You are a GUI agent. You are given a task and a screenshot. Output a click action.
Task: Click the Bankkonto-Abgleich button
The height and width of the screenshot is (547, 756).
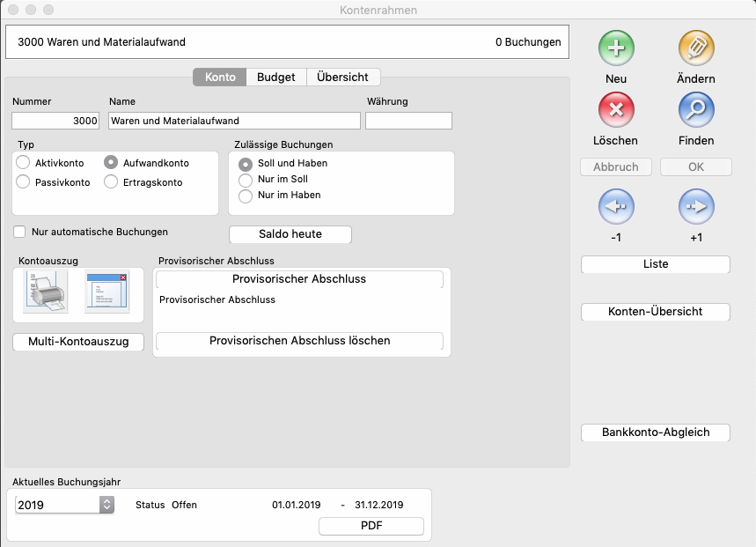(x=655, y=432)
